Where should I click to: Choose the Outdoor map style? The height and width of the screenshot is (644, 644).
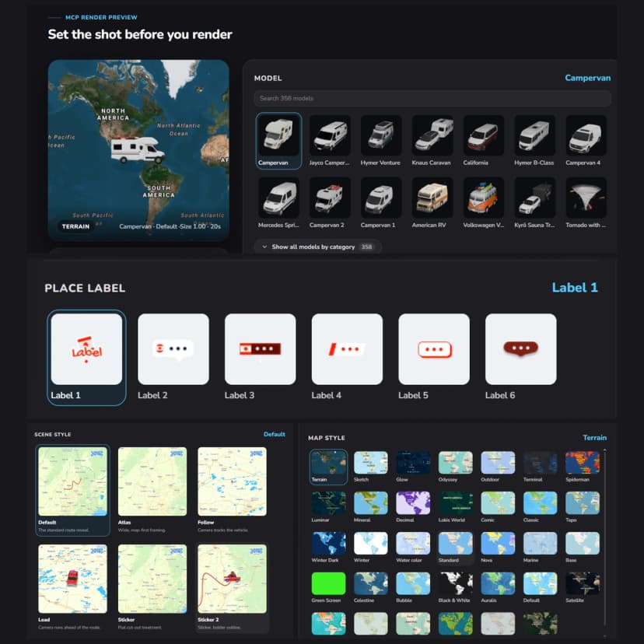498,463
